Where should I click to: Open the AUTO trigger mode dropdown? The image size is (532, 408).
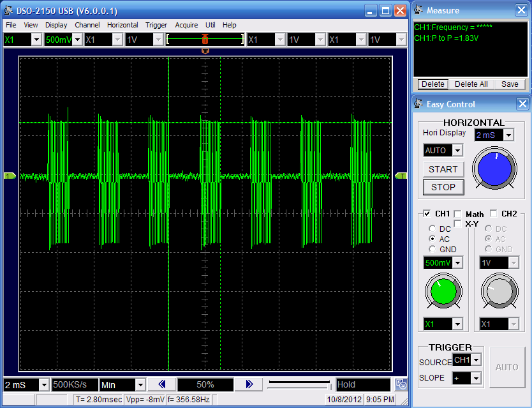(457, 151)
